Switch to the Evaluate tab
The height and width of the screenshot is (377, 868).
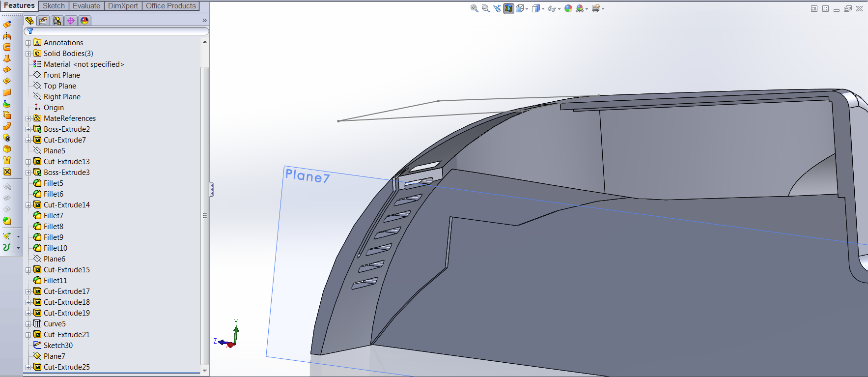click(86, 6)
